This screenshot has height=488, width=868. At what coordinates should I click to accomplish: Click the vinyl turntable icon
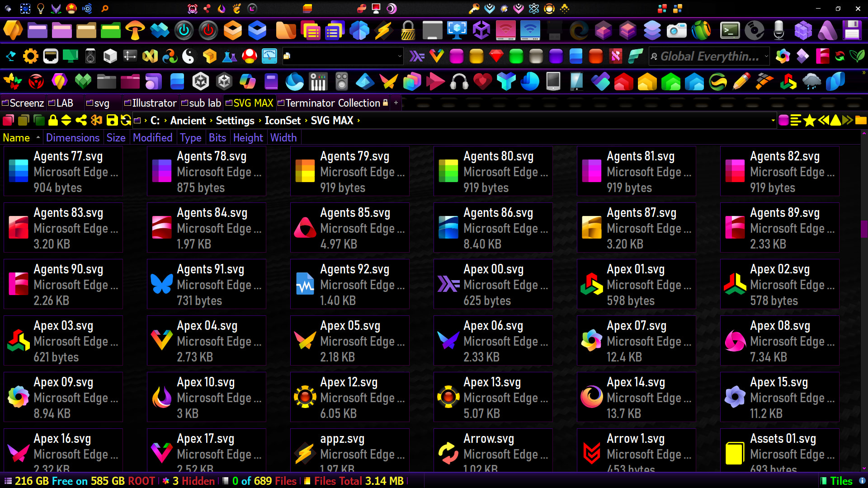pyautogui.click(x=755, y=31)
